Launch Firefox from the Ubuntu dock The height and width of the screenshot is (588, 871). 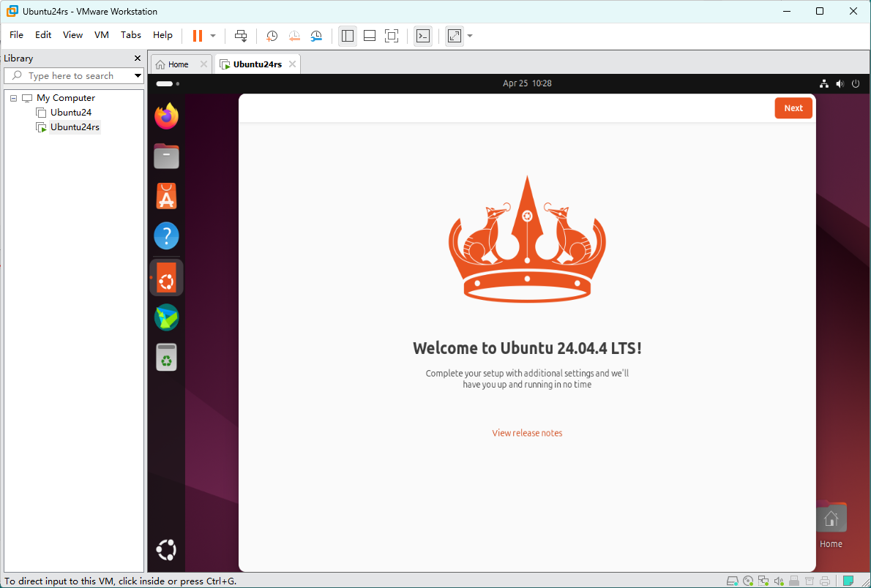(x=166, y=116)
